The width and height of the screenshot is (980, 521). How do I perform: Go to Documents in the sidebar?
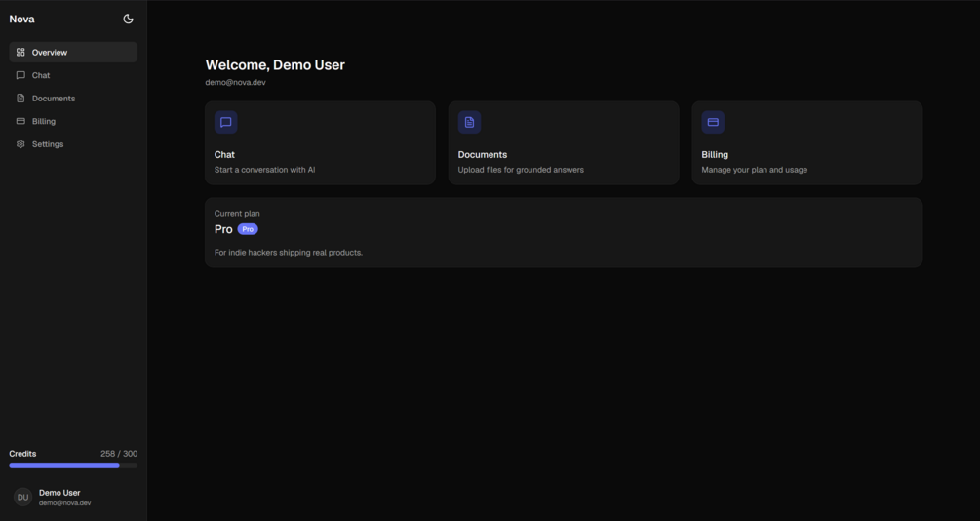pos(73,99)
